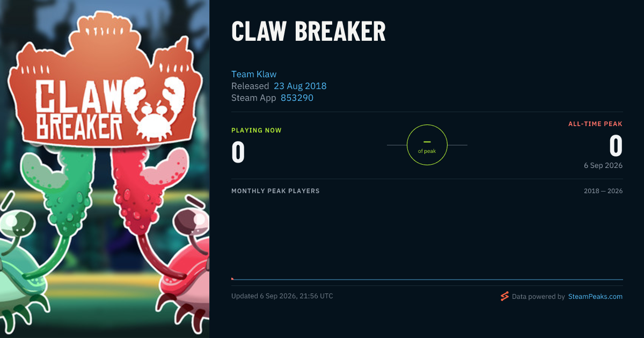Click the Claw Breaker logo banner image

[105, 80]
